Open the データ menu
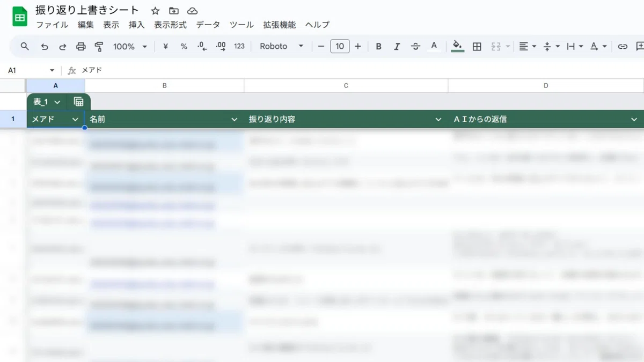Viewport: 644px width, 362px height. 208,25
